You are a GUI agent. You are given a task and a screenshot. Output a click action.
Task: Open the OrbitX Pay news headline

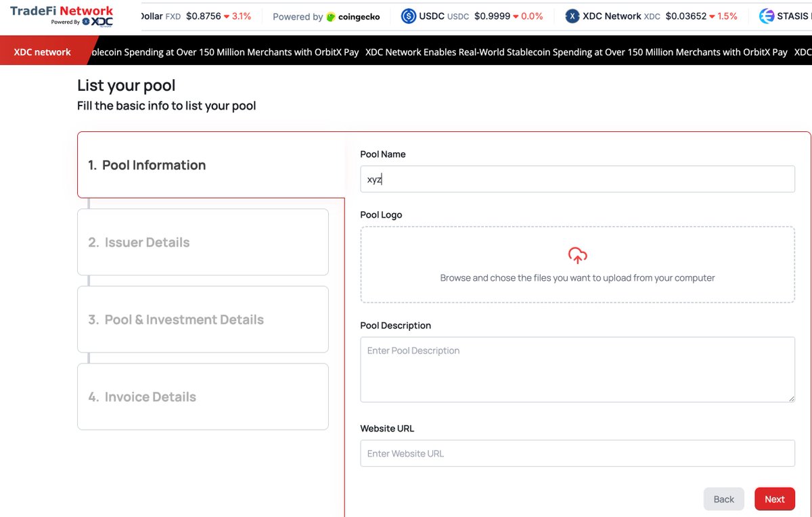point(576,51)
